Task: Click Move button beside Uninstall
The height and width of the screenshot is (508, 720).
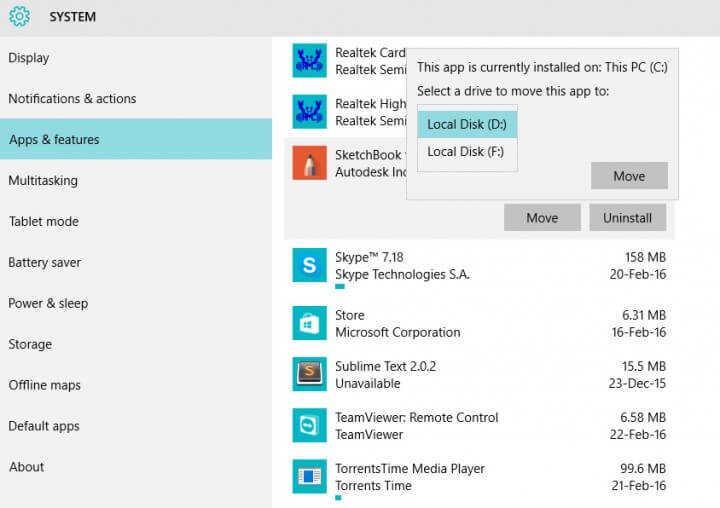Action: [x=542, y=218]
